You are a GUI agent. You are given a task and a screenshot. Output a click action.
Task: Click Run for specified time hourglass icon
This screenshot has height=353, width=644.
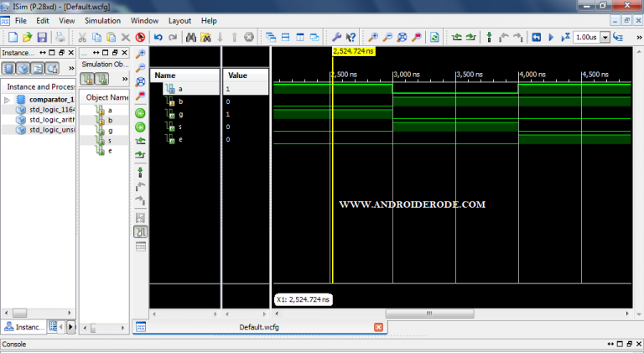565,38
